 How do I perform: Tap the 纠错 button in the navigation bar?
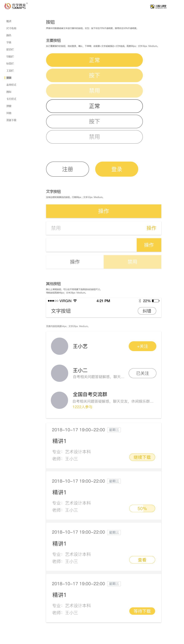pyautogui.click(x=147, y=311)
